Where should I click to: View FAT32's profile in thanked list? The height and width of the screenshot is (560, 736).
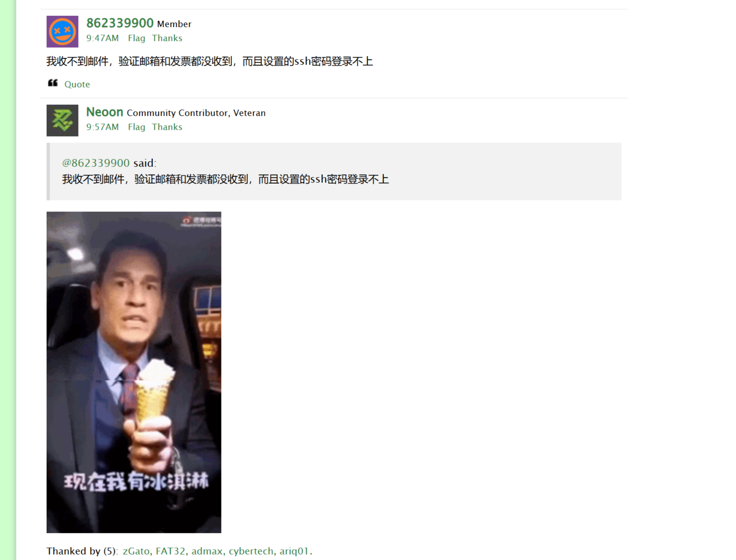[171, 551]
